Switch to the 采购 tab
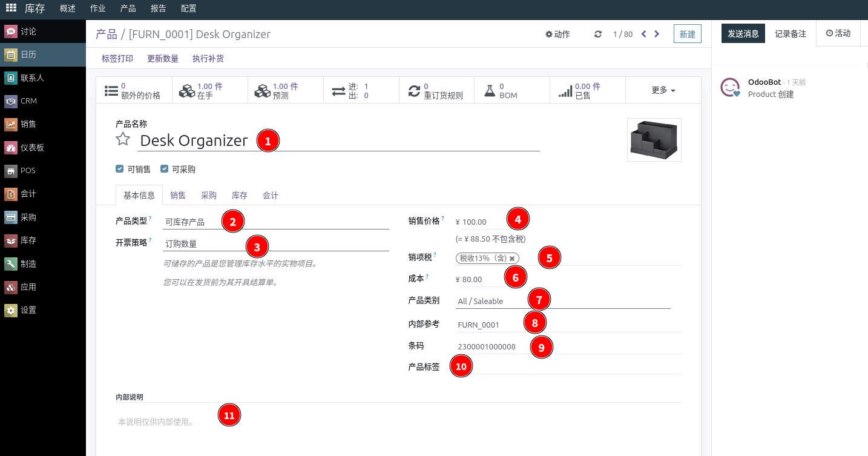Image resolution: width=868 pixels, height=456 pixels. [x=209, y=195]
